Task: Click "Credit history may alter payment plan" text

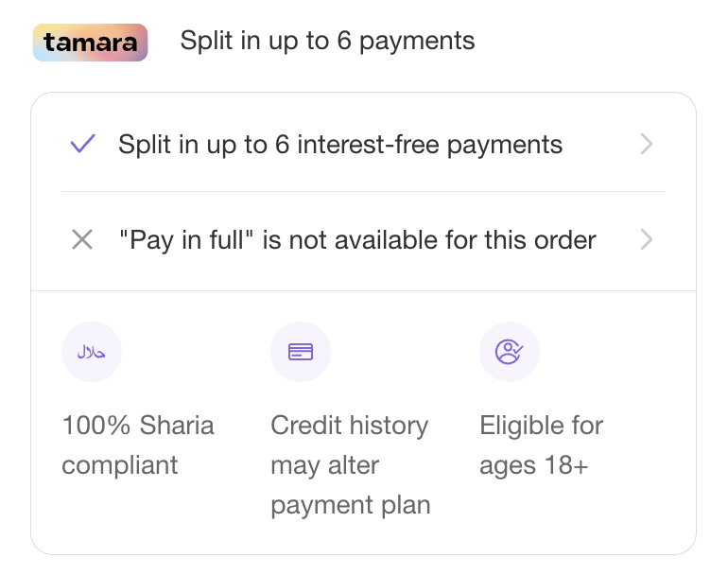Action: [x=350, y=465]
